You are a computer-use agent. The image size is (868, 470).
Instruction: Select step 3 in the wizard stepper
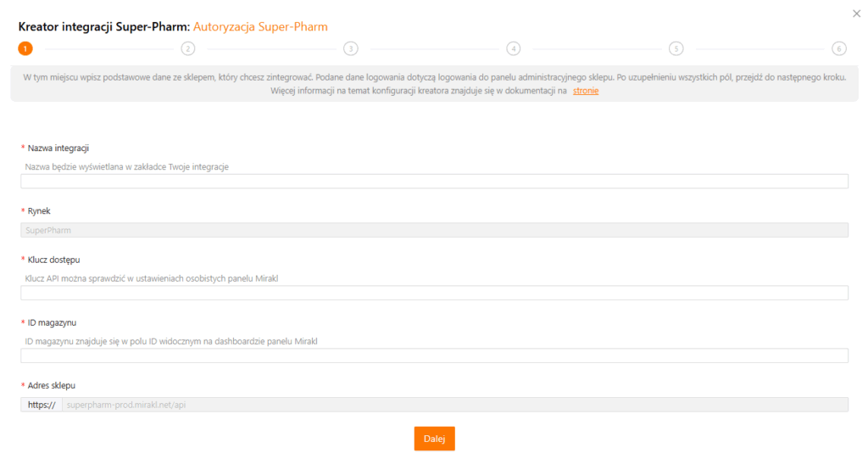[x=351, y=48]
